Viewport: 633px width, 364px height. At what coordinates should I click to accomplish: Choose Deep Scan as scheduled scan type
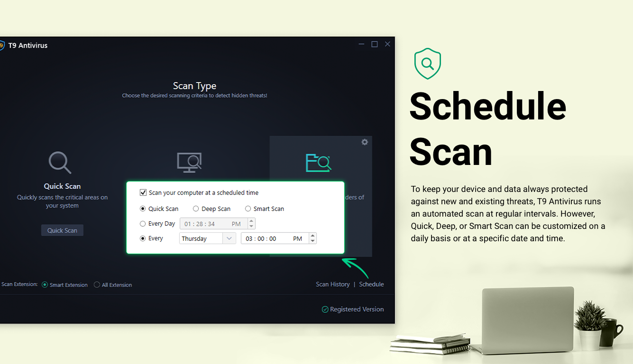click(196, 209)
